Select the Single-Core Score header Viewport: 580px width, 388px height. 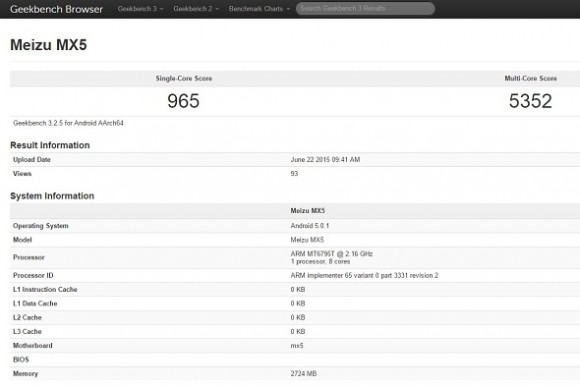[184, 78]
